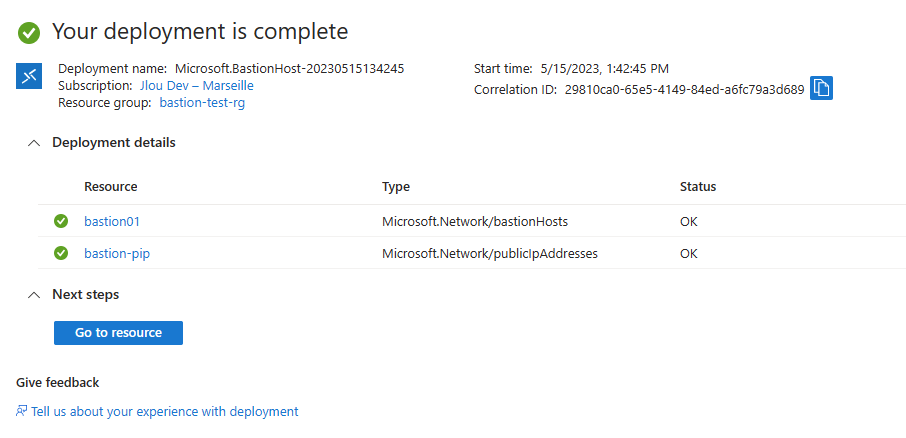Screen dimensions: 906x438
Task: Open the bastion-test-rg resource group
Action: 202,103
